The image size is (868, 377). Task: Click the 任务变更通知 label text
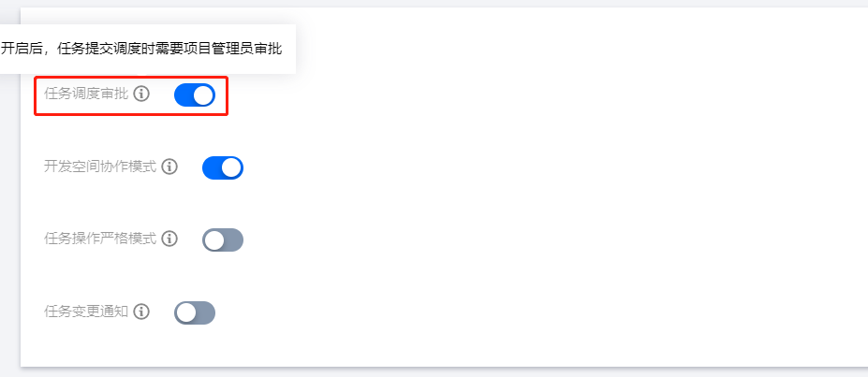pos(86,312)
